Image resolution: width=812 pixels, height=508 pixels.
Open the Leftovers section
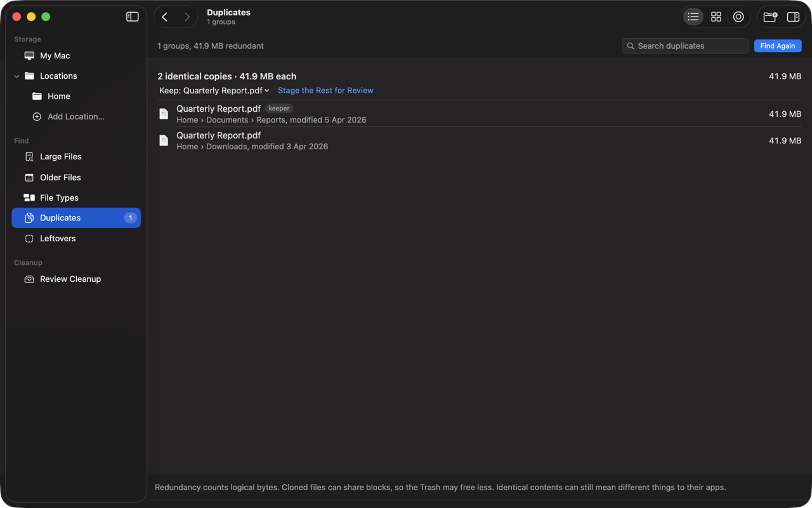[76, 239]
